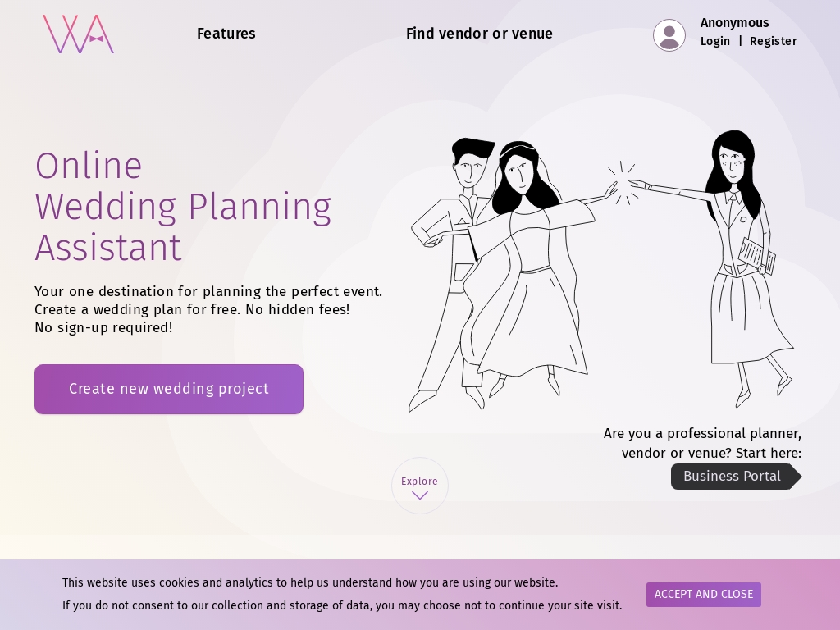
Task: Click the separator between Login and Register
Action: point(741,41)
